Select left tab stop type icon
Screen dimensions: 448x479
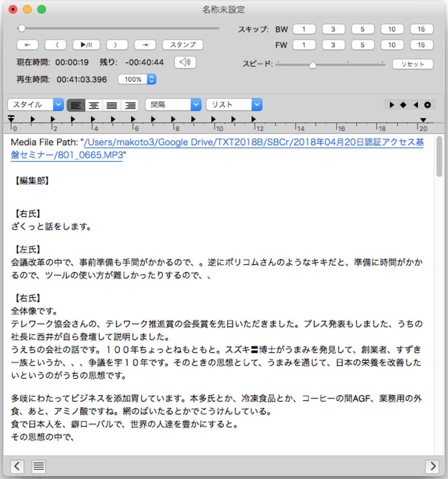pyautogui.click(x=392, y=105)
